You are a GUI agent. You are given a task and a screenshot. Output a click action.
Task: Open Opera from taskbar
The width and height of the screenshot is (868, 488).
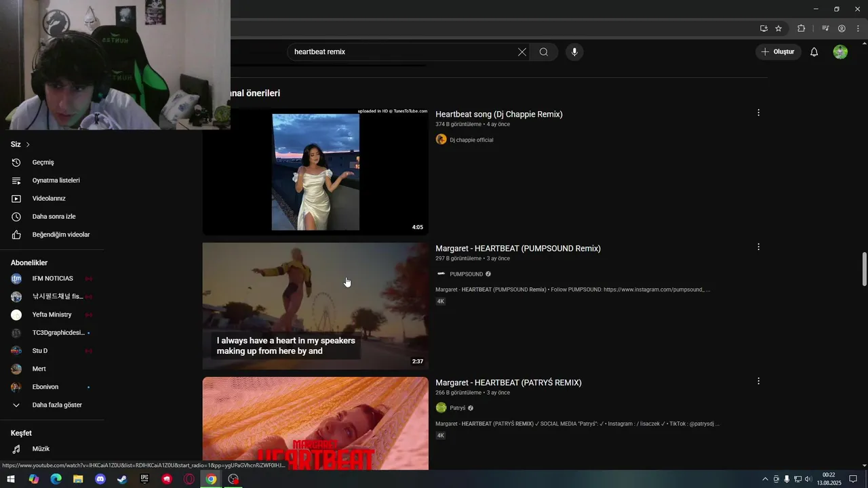click(x=189, y=479)
